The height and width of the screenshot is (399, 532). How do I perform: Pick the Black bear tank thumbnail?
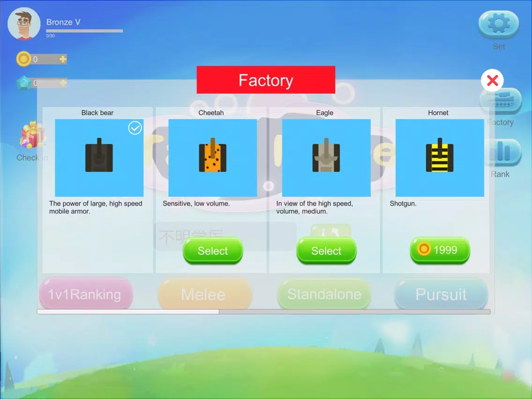99,158
